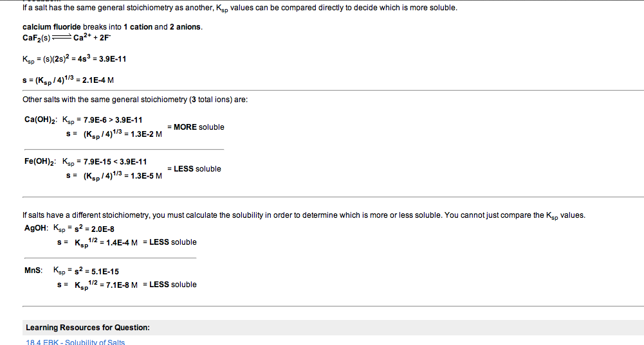Open the 18.4 EBK Solubility of Salts link
Screen dimensions: 644x345
(x=75, y=341)
